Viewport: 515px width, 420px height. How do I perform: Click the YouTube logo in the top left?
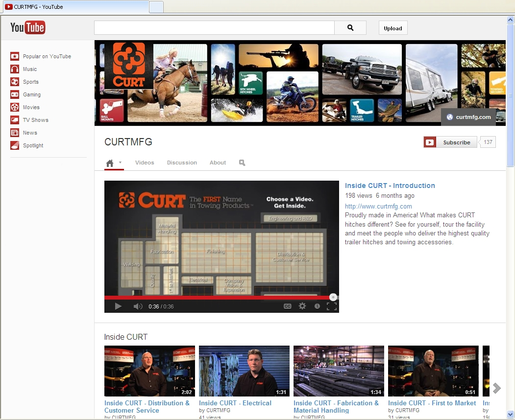(x=26, y=28)
